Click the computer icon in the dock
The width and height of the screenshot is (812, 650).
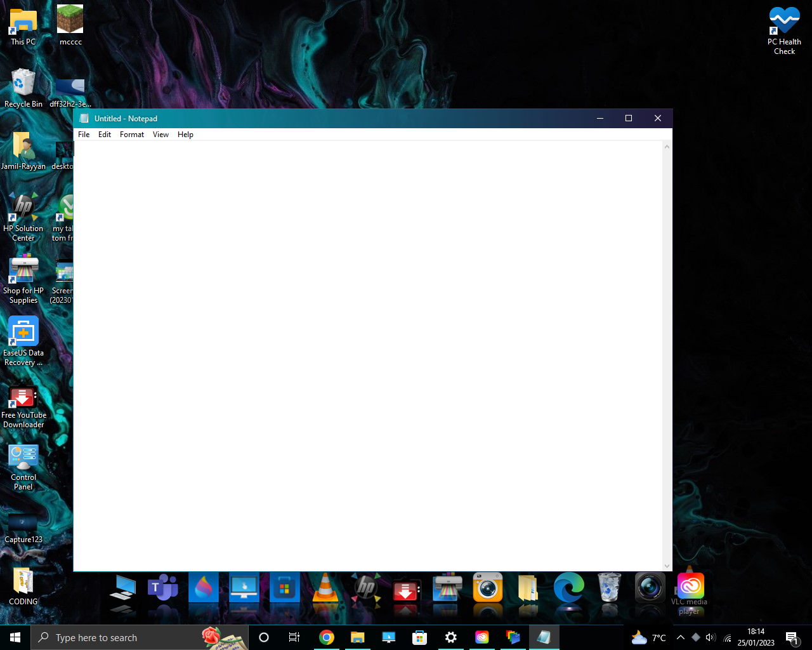pos(122,589)
